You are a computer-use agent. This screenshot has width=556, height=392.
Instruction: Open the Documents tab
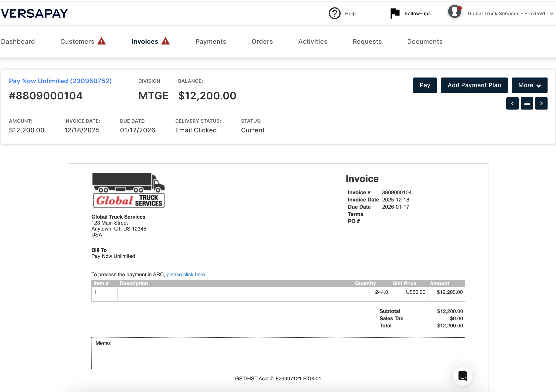(x=425, y=41)
